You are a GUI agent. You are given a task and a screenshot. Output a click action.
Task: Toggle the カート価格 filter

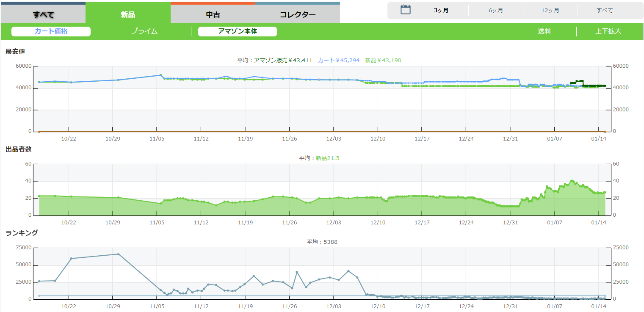(51, 31)
